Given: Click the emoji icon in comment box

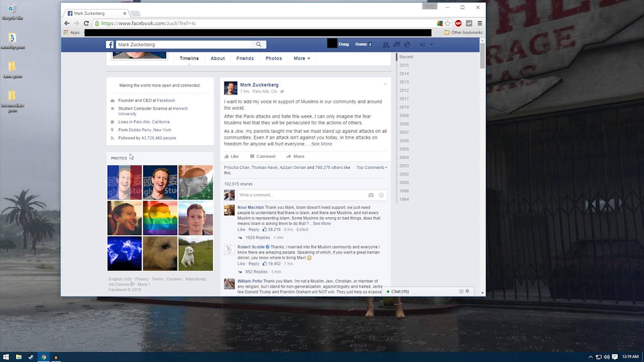Looking at the screenshot, I should click(381, 195).
